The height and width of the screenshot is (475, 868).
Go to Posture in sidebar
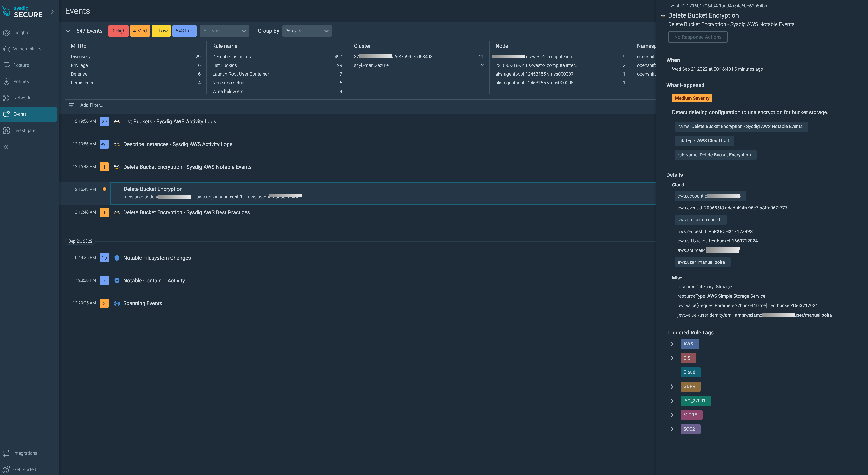pos(21,65)
